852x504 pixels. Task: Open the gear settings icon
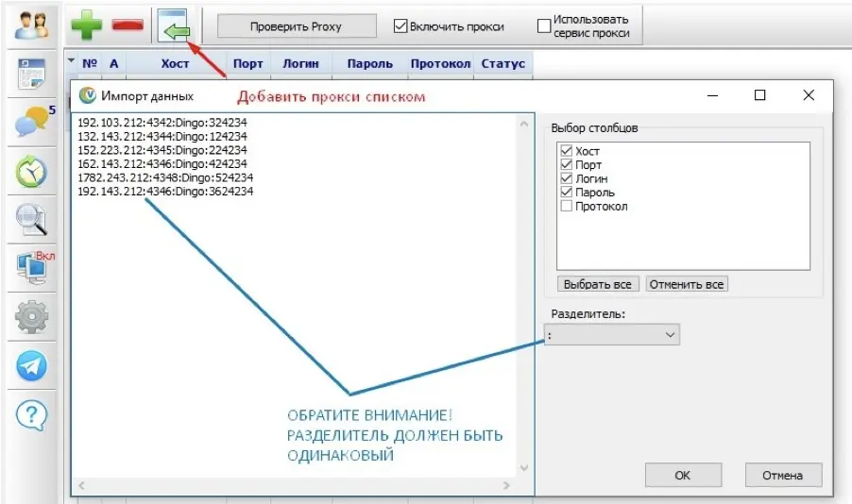[x=32, y=317]
